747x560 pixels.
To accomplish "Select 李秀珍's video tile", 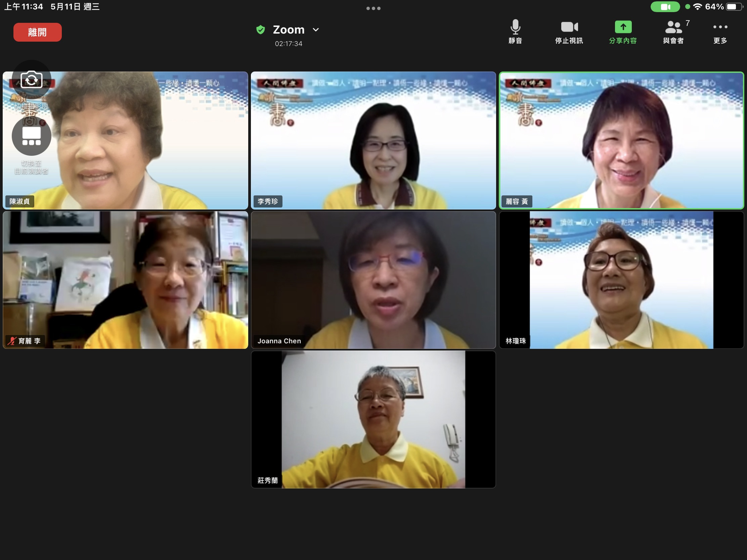I will coord(373,140).
